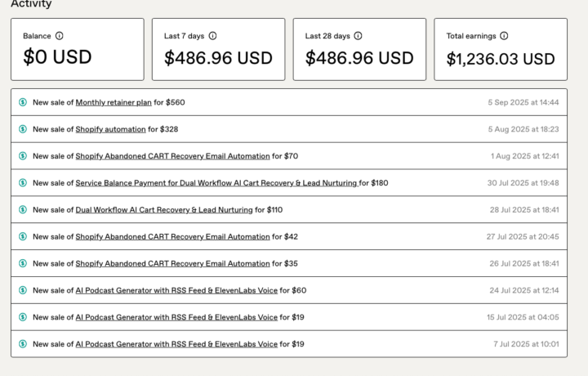Open the Dual Workflow AI Cart Recovery link

pos(163,210)
